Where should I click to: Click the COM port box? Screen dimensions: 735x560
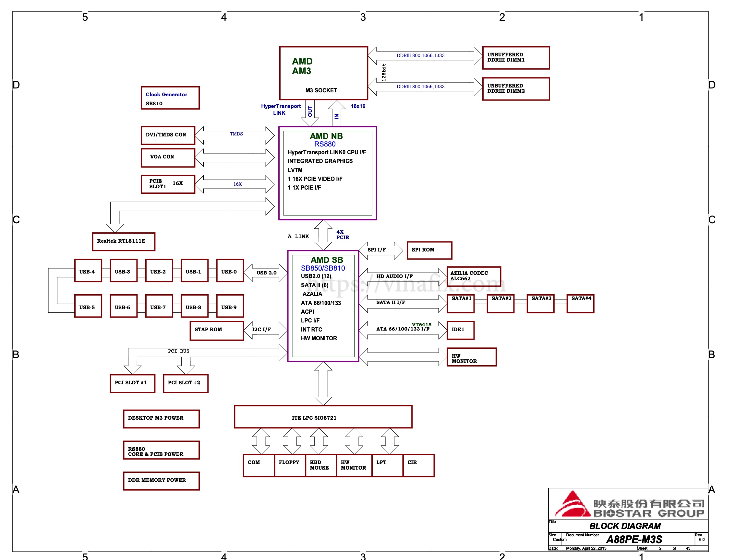259,465
